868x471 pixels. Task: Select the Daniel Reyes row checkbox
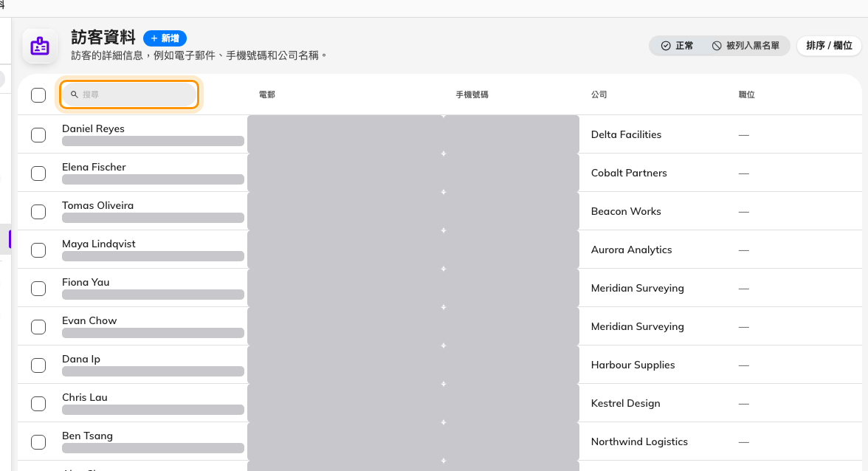[x=38, y=135]
